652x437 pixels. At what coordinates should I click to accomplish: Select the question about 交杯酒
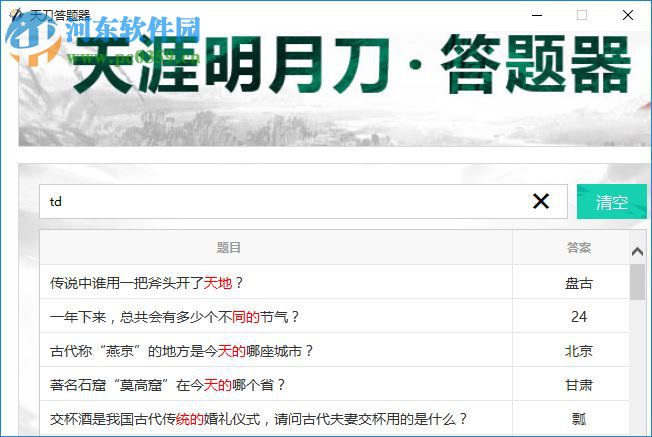[x=276, y=419]
